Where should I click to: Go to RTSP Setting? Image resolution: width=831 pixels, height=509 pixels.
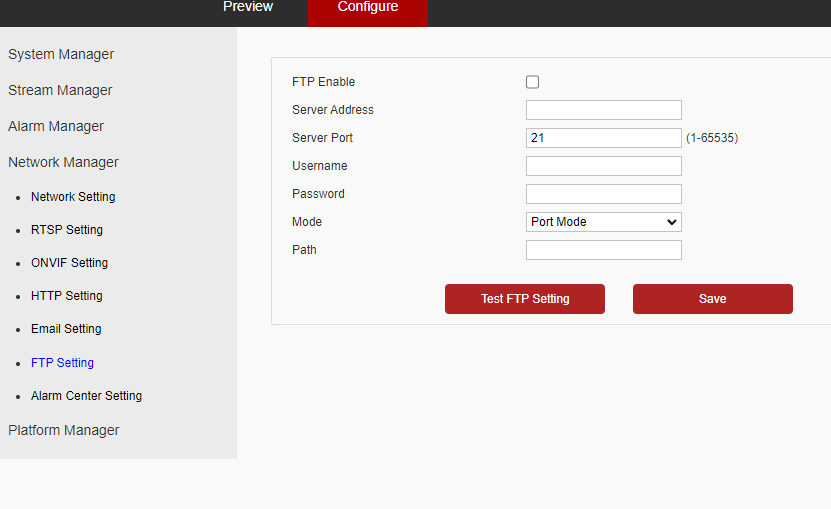click(67, 230)
